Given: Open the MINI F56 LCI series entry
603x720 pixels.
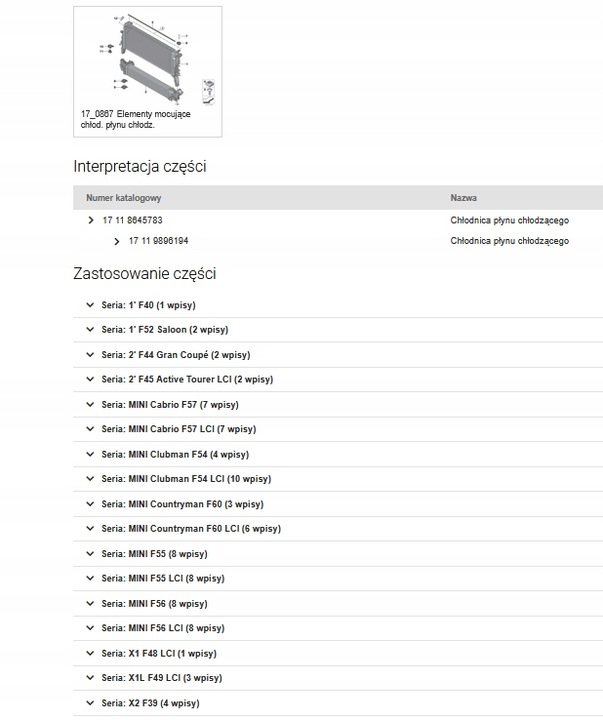Looking at the screenshot, I should tap(163, 629).
